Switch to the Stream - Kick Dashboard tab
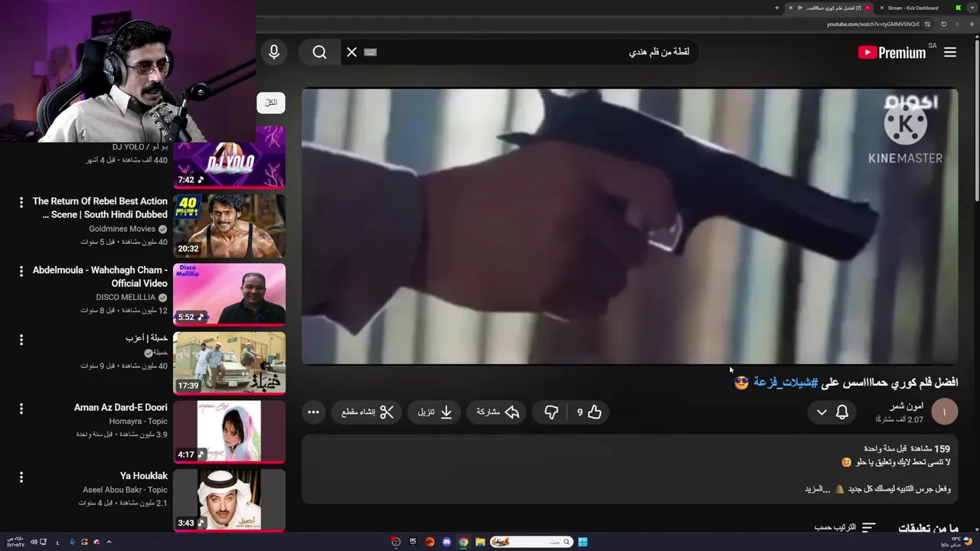 tap(919, 8)
